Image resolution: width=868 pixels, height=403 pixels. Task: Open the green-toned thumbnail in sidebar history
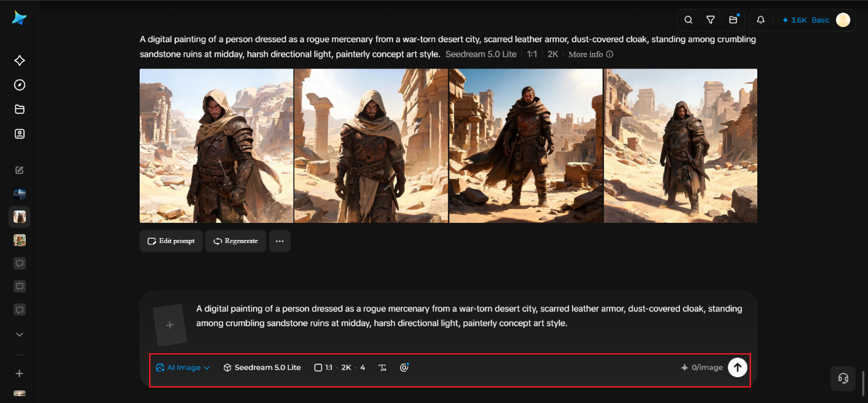pyautogui.click(x=19, y=240)
